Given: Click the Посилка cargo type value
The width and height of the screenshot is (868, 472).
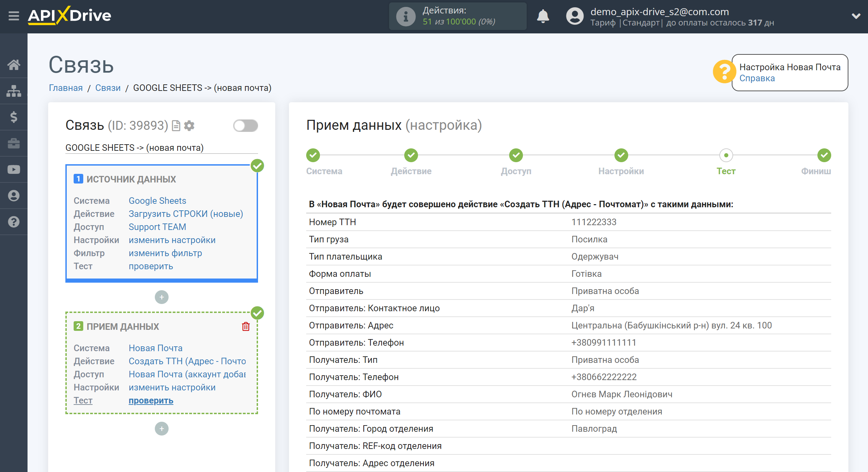Looking at the screenshot, I should [x=589, y=239].
